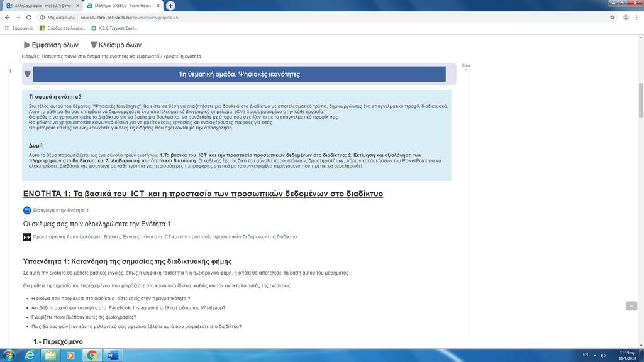Open the Εισαγωγή στην Ενότητα 1 icon
The image size is (644, 362).
coord(27,211)
